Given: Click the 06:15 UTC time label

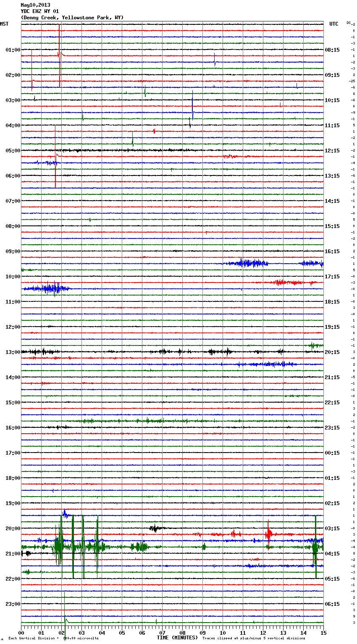Looking at the screenshot, I should [332, 604].
